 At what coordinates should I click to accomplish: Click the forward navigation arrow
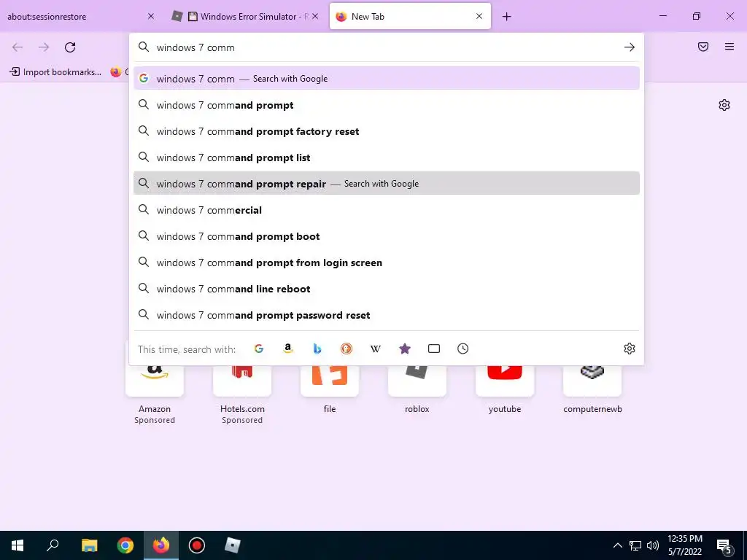pyautogui.click(x=44, y=47)
